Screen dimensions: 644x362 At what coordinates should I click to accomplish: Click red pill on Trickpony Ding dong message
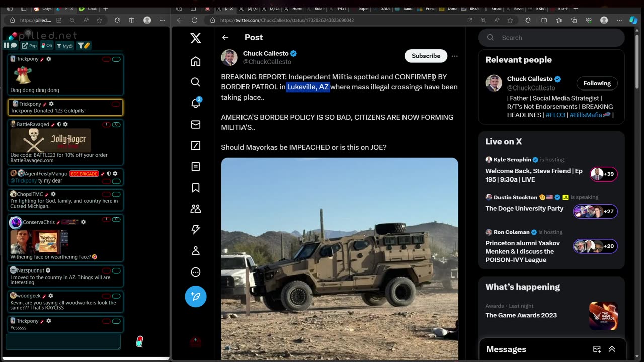[x=106, y=59]
